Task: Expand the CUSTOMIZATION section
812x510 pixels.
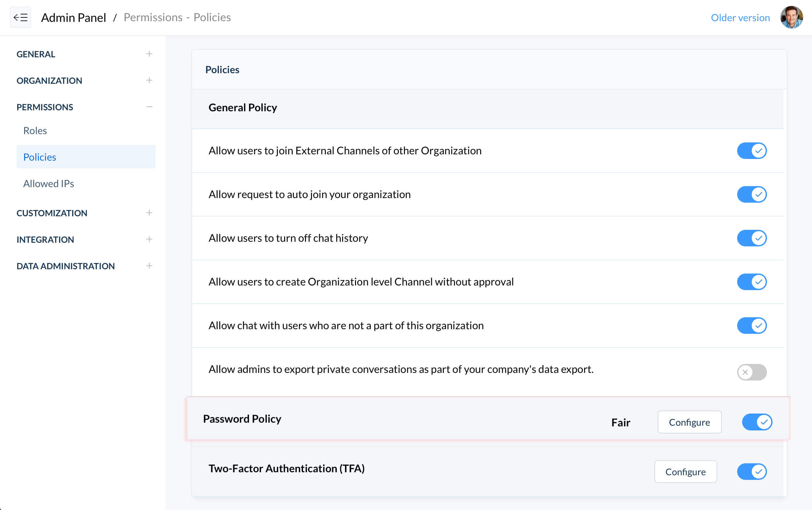Action: 149,213
